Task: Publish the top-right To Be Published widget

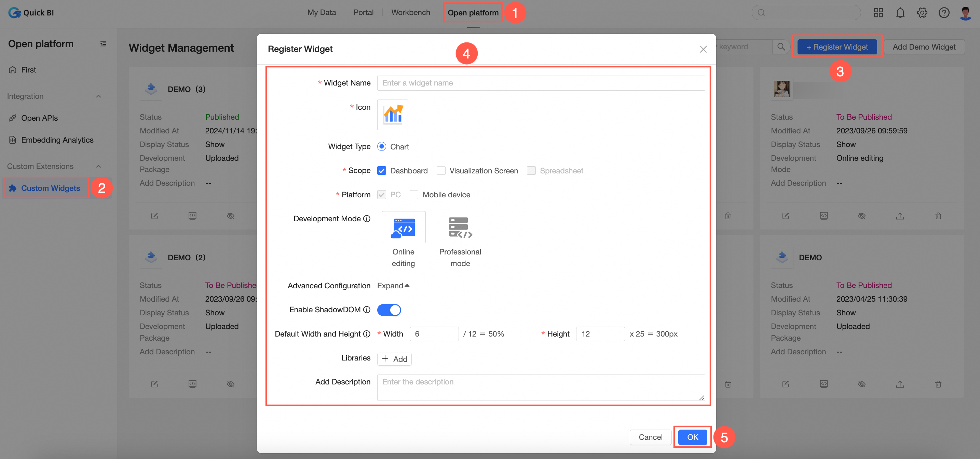Action: [x=900, y=216]
